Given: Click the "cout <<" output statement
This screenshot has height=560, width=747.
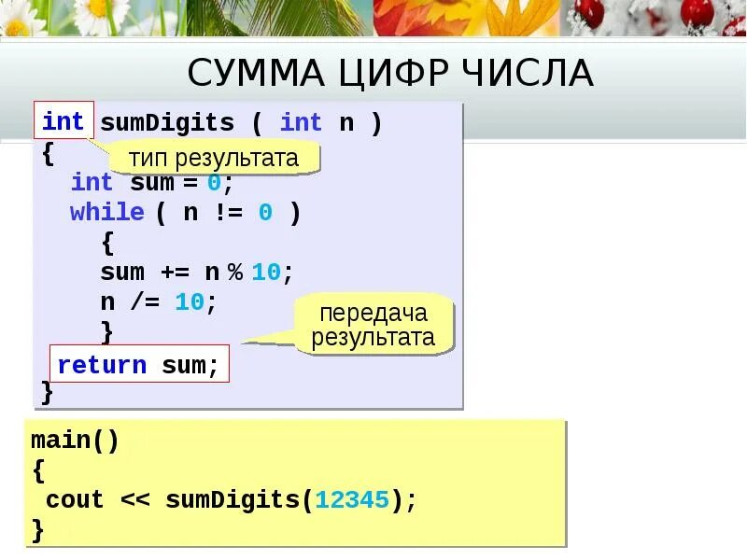Looking at the screenshot, I should tap(98, 500).
